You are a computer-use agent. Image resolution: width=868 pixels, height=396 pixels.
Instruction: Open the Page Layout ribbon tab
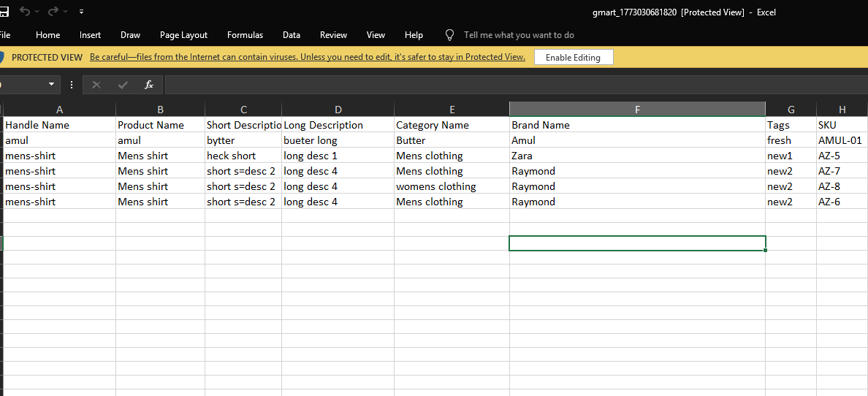[x=184, y=35]
